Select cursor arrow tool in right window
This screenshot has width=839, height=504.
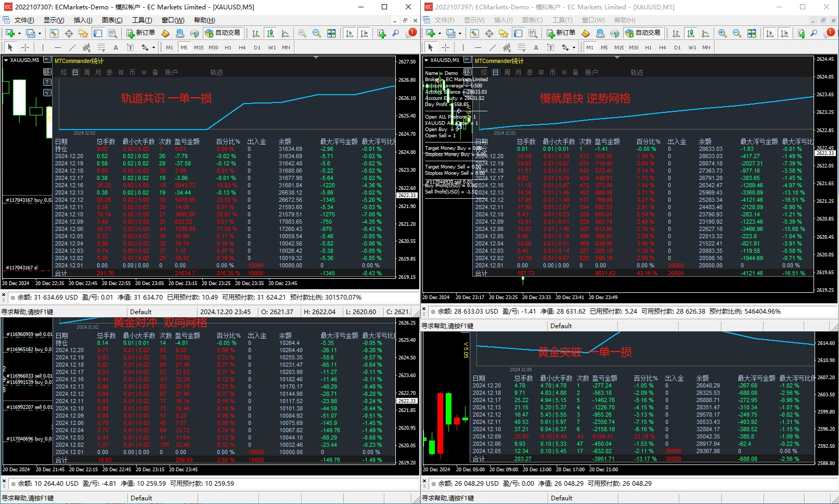point(431,47)
